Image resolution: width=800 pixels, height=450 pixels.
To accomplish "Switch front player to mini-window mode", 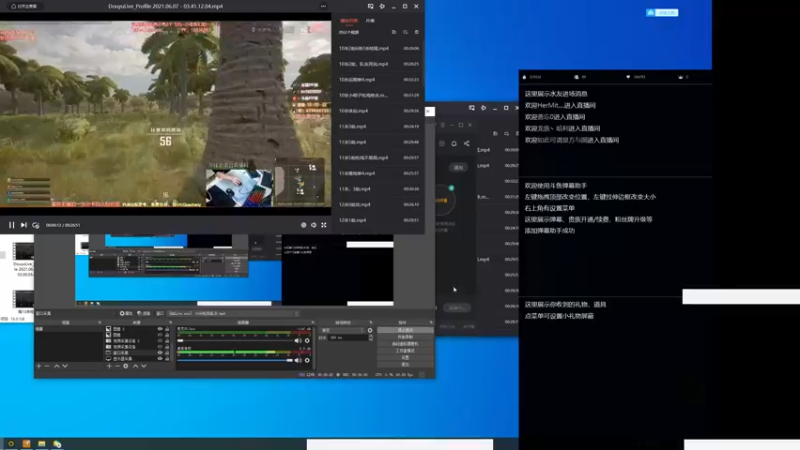I will (x=370, y=6).
